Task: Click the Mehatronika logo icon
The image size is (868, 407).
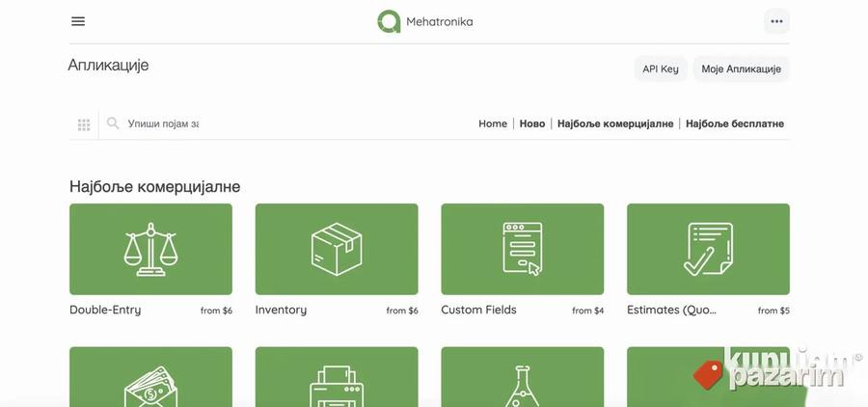Action: tap(389, 21)
